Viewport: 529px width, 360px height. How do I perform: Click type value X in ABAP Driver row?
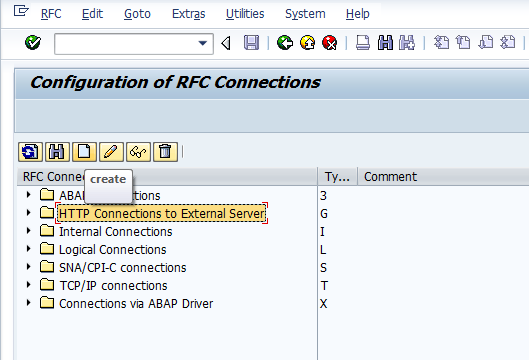[324, 304]
